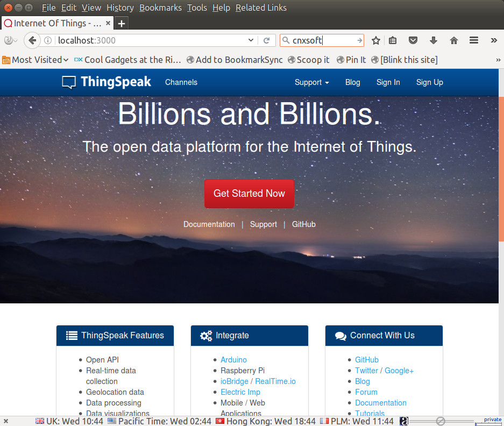This screenshot has width=504, height=426.
Task: Open the Blog link in navbar
Action: pyautogui.click(x=353, y=83)
